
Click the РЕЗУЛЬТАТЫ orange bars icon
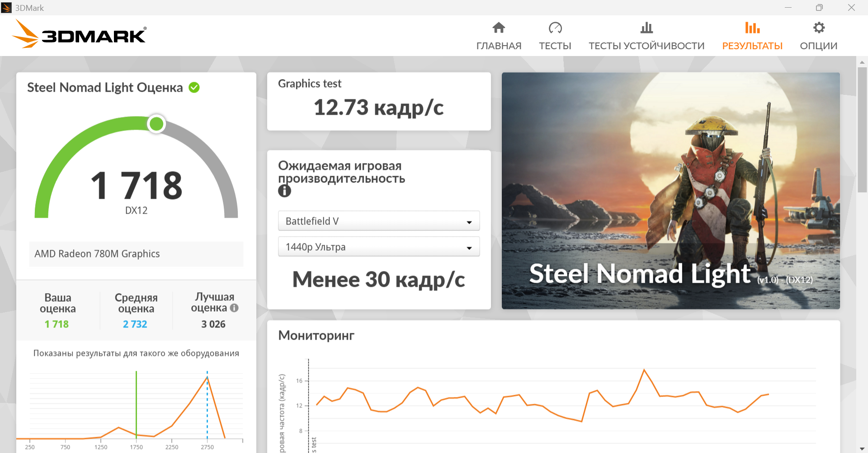752,28
